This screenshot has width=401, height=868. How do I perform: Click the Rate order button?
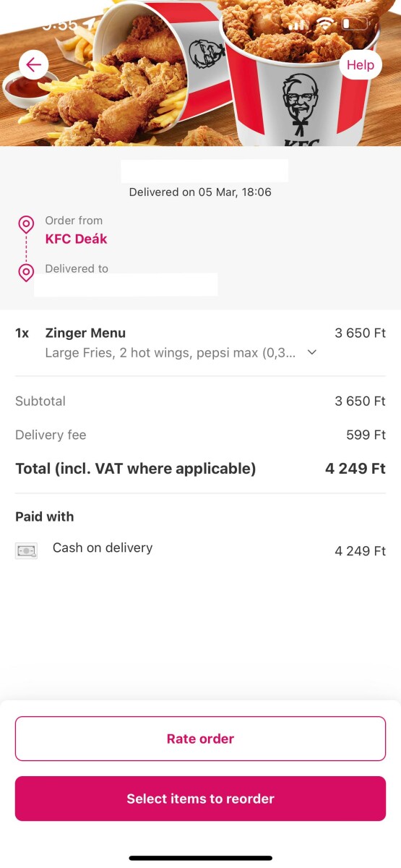click(200, 739)
